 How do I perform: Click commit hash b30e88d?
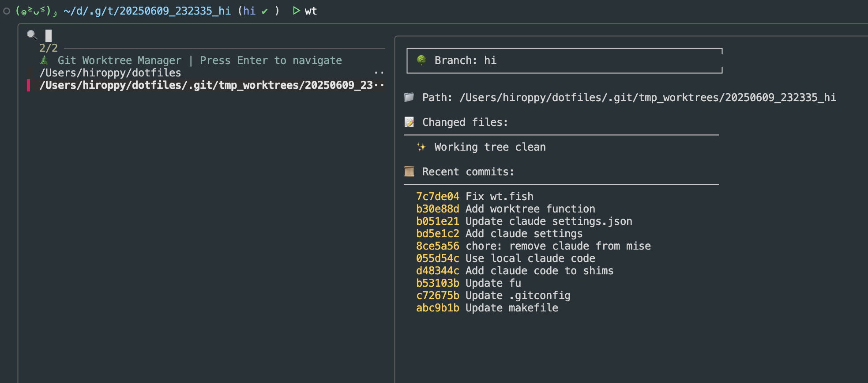[437, 209]
